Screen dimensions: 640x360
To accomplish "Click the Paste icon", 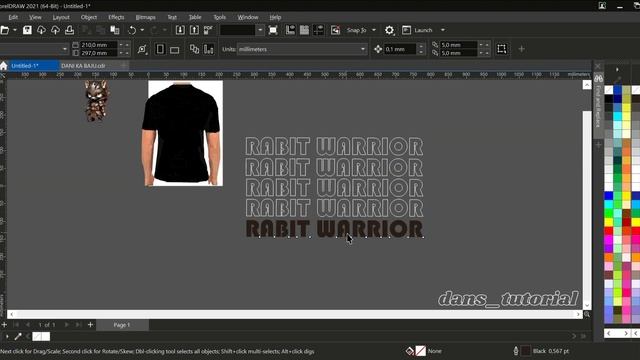I will click(x=115, y=30).
